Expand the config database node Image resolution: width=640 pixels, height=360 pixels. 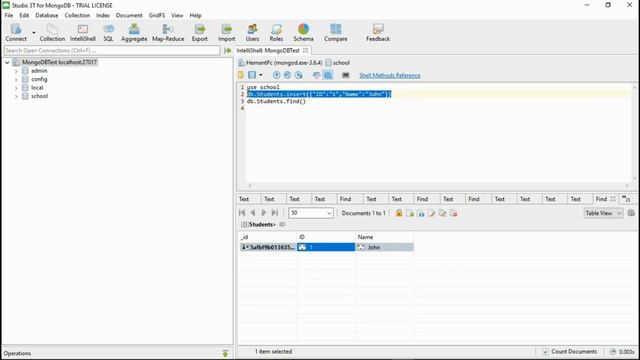coord(16,80)
